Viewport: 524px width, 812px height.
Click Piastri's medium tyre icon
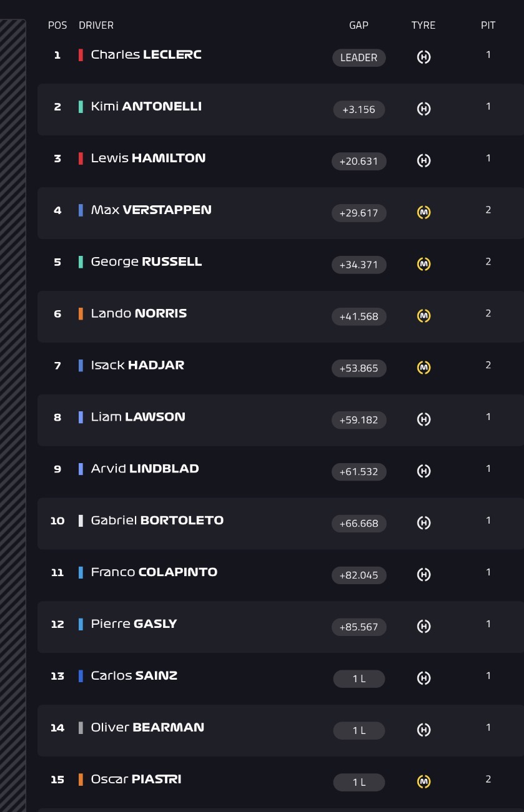coord(423,782)
